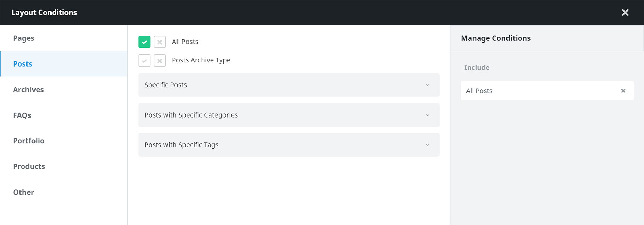Click the chevron on Specific Posts row
Screen dimensions: 644x225
(427, 85)
